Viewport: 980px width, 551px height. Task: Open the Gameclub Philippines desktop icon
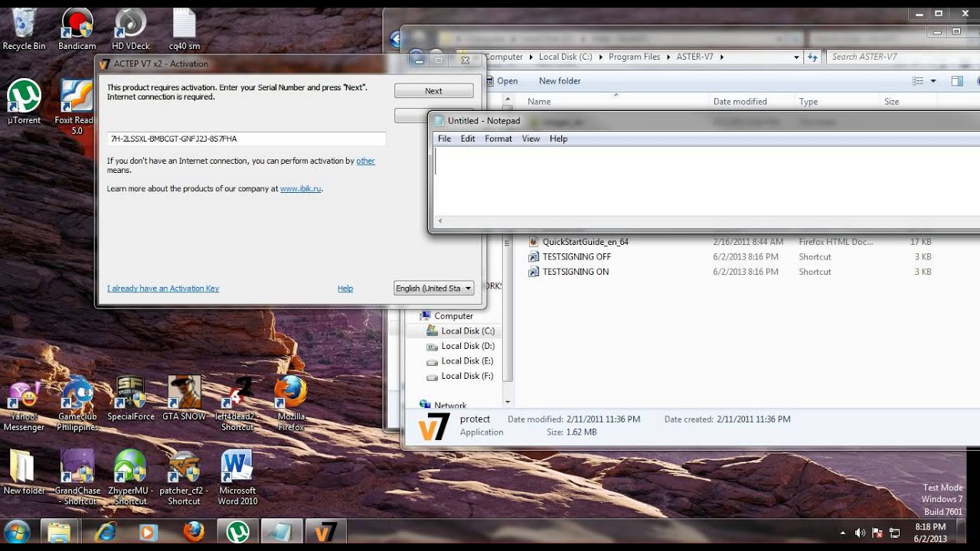[77, 404]
